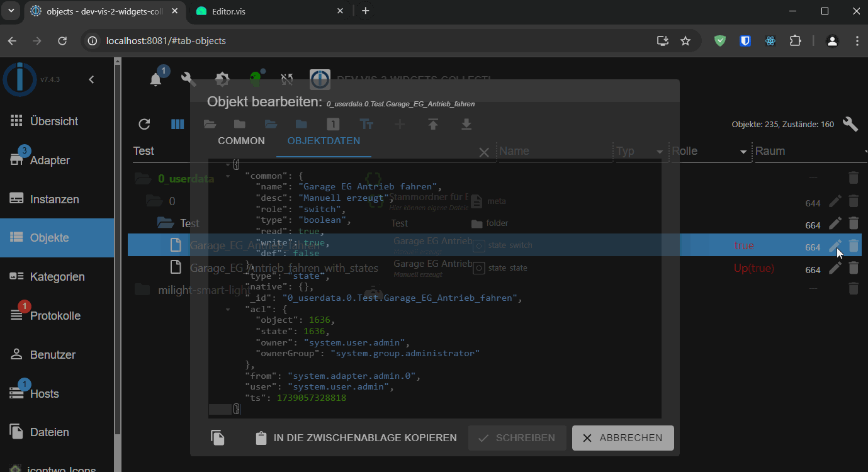
Task: Collapse the sidebar with the chevron arrow
Action: 91,79
